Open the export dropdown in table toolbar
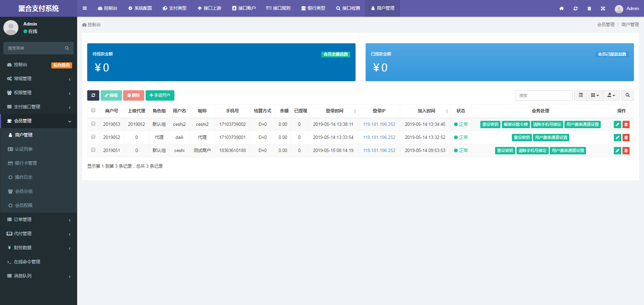This screenshot has width=644, height=305. click(611, 95)
